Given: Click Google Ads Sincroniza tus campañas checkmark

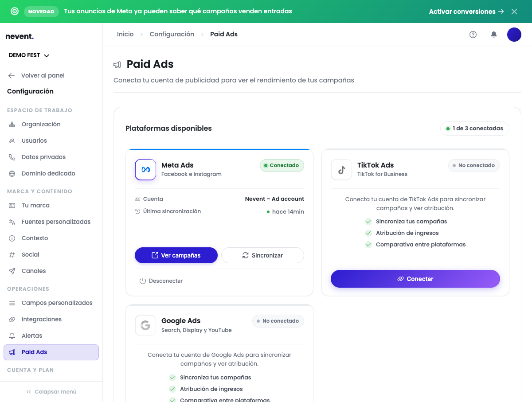Looking at the screenshot, I should [172, 378].
